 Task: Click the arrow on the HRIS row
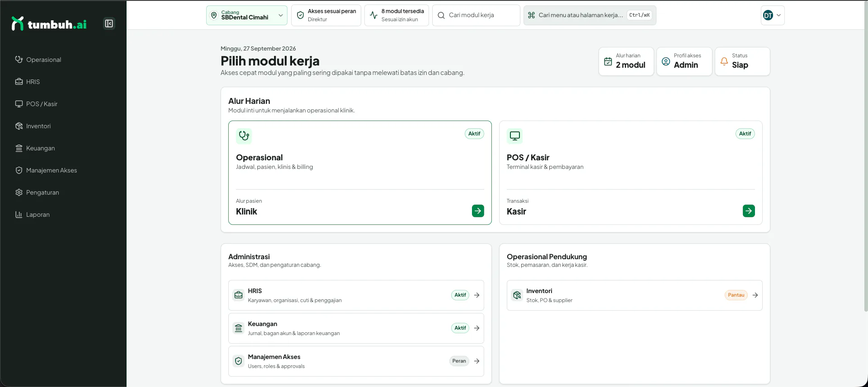pyautogui.click(x=476, y=295)
